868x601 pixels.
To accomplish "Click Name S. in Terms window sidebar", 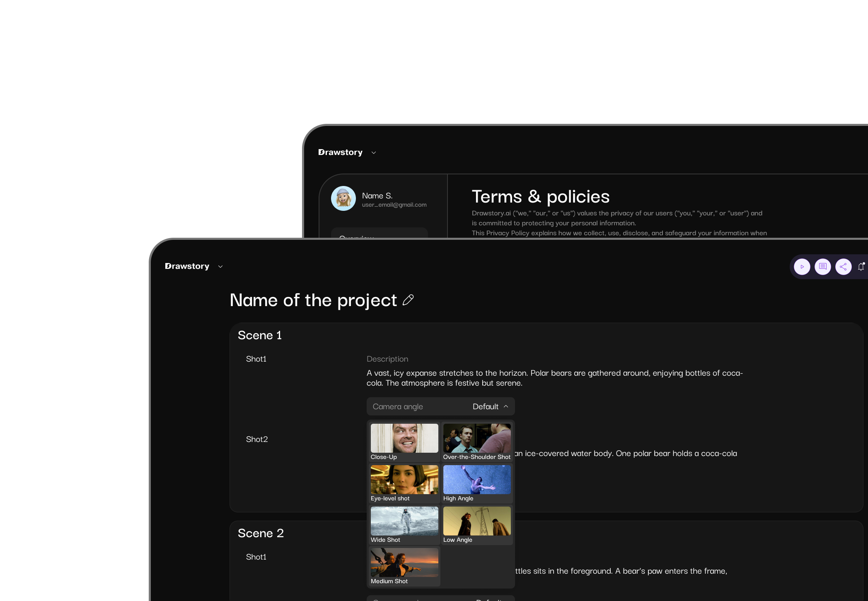I will point(377,196).
